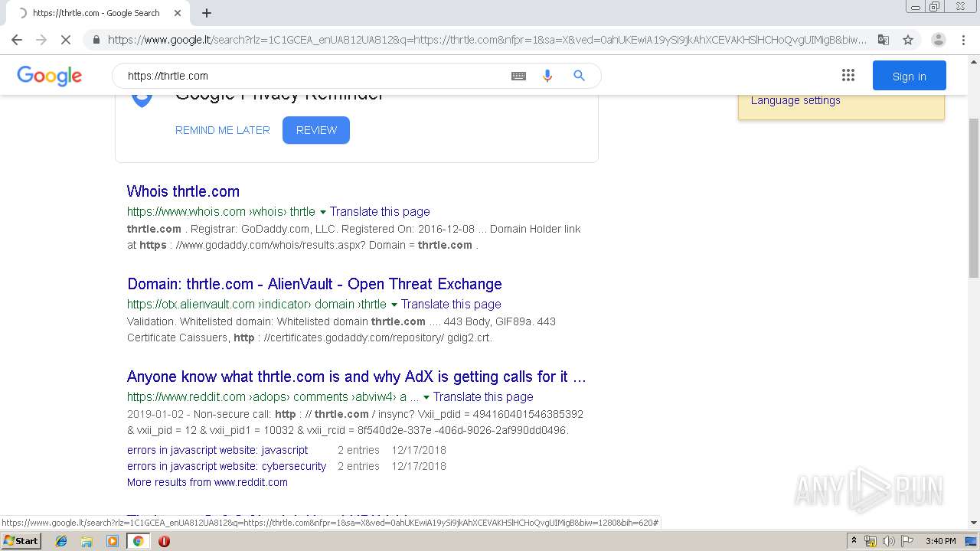Click the Sign in button

[909, 76]
